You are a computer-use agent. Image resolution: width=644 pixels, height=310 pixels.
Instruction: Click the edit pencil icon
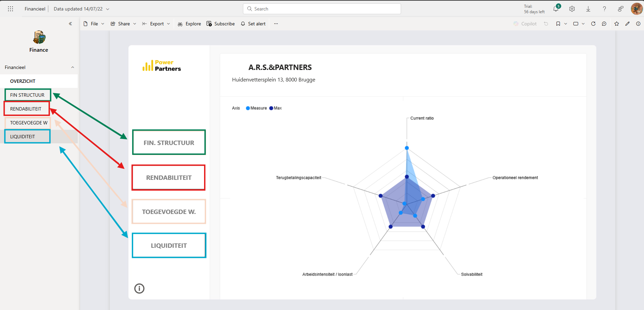[628, 24]
